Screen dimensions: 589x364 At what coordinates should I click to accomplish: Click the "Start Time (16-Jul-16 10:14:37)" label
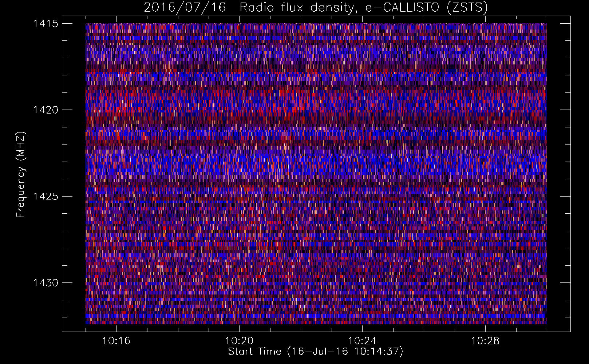coord(316,352)
